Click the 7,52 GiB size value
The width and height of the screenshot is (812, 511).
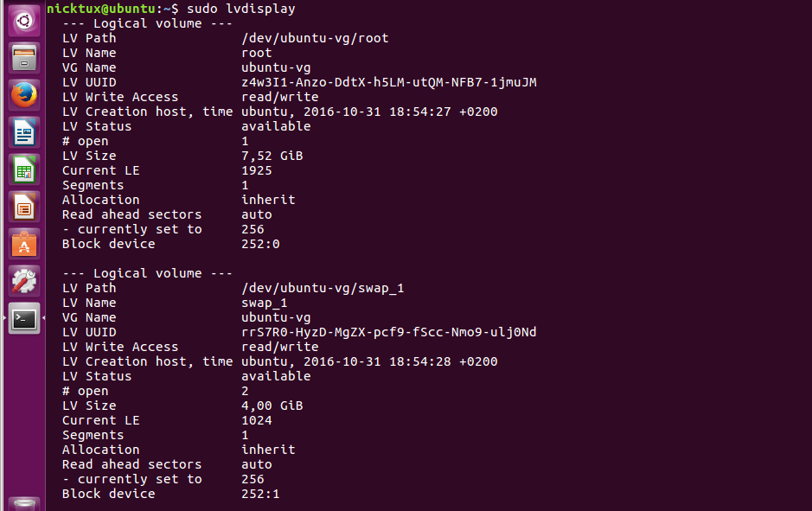pyautogui.click(x=272, y=156)
